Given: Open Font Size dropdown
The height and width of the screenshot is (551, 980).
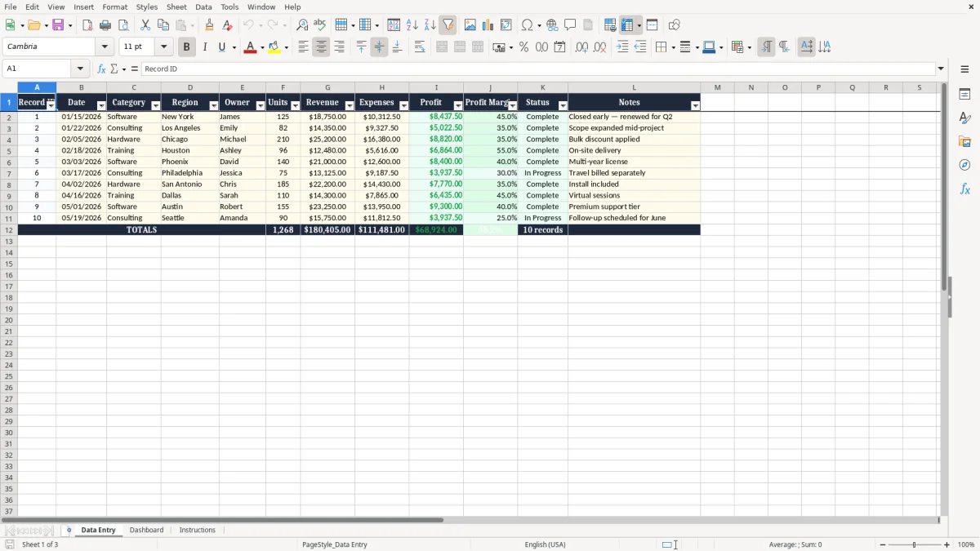Looking at the screenshot, I should 163,47.
